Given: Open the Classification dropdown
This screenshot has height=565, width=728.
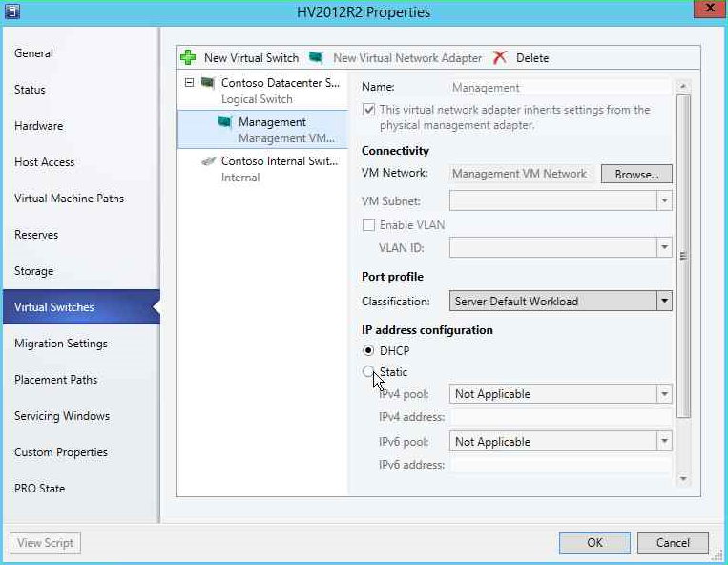Looking at the screenshot, I should point(560,302).
